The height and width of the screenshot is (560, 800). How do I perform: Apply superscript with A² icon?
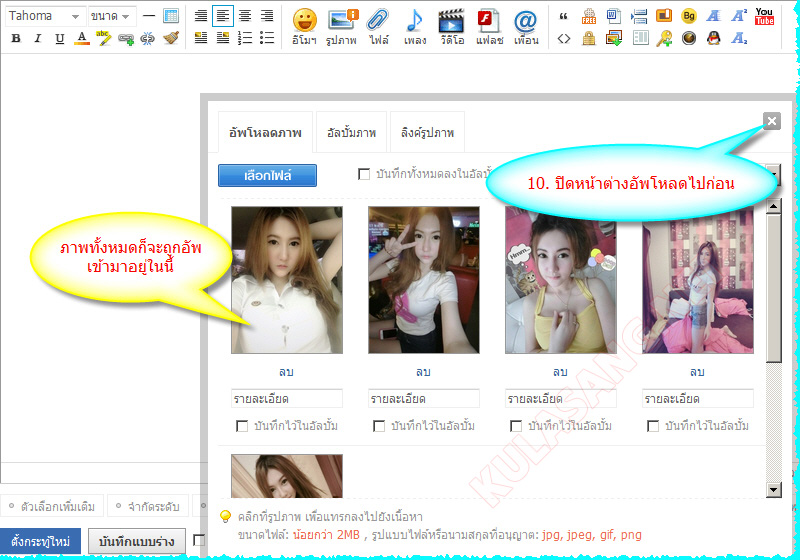pos(739,16)
